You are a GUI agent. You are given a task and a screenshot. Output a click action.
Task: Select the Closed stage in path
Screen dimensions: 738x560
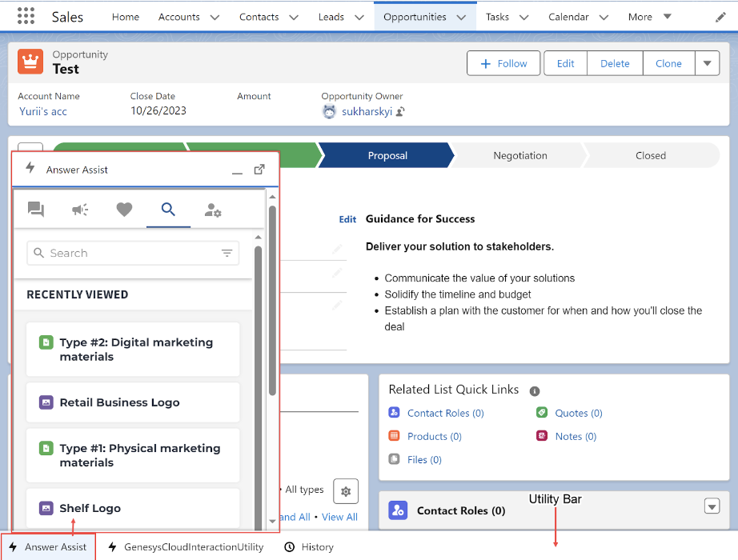pos(651,155)
